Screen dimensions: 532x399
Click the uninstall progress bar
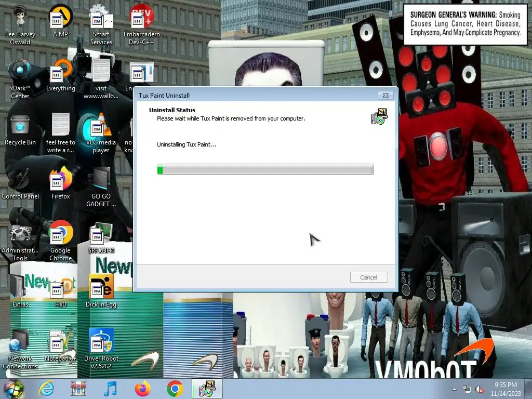[x=265, y=169]
